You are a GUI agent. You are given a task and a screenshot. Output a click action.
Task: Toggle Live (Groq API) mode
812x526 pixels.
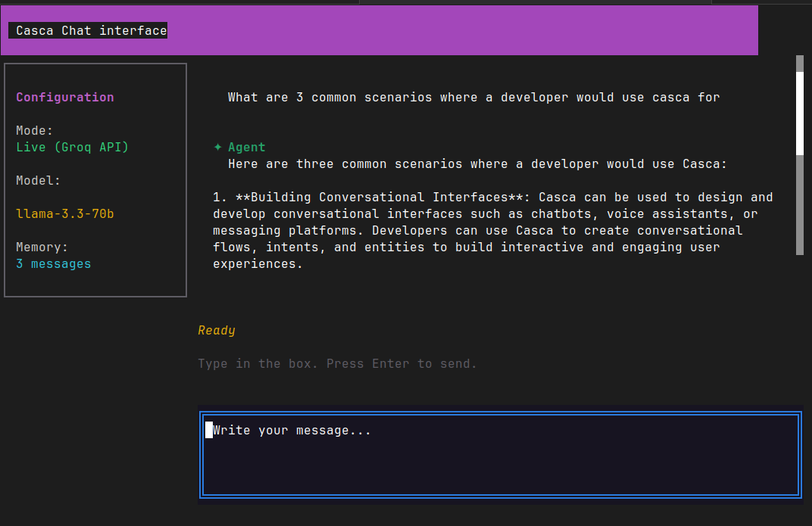[72, 147]
